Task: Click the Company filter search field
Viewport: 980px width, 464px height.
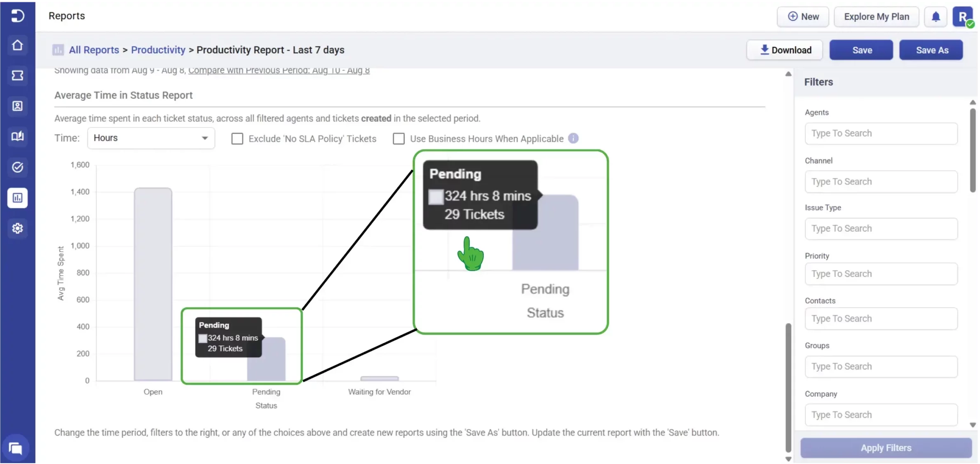Action: point(881,415)
